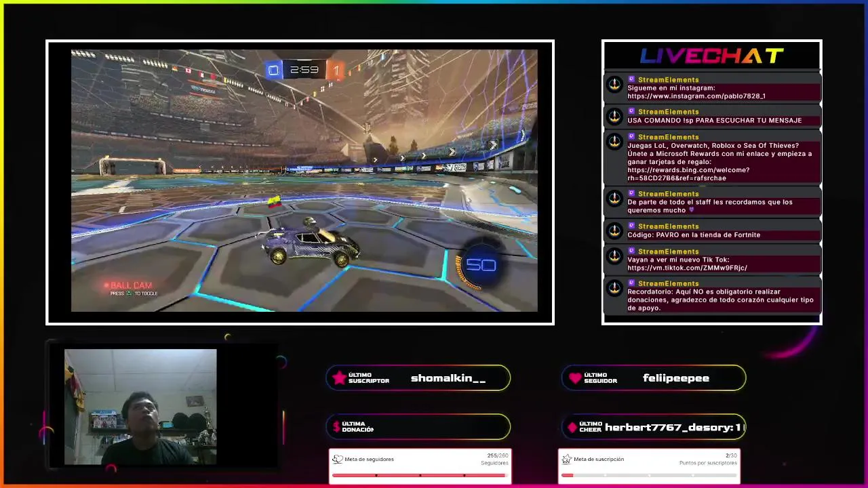Click the purple badge on USA COMANDO message
This screenshot has height=488, width=868.
click(631, 111)
